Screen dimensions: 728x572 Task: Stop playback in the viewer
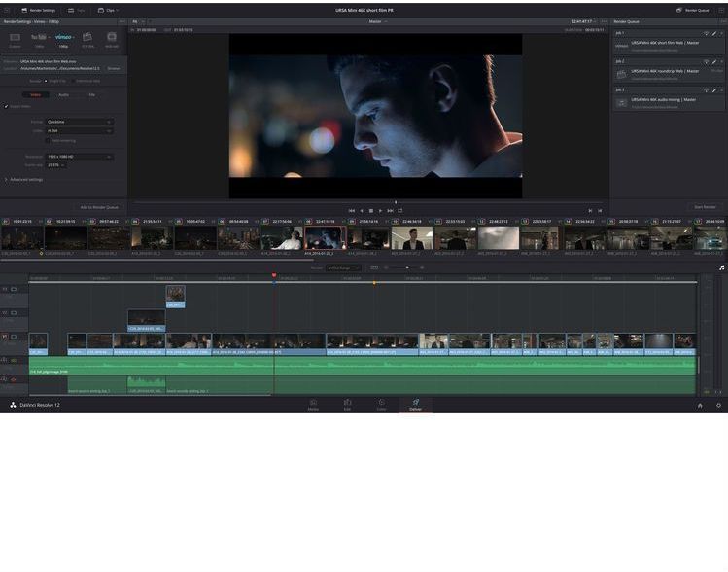371,211
